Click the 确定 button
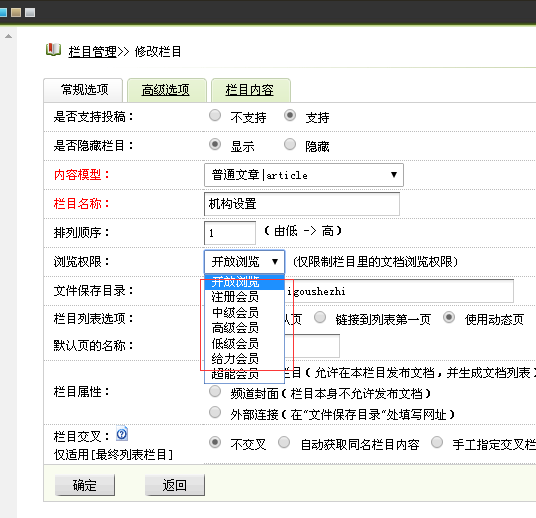Screen dimensions: 536x518 tap(85, 485)
